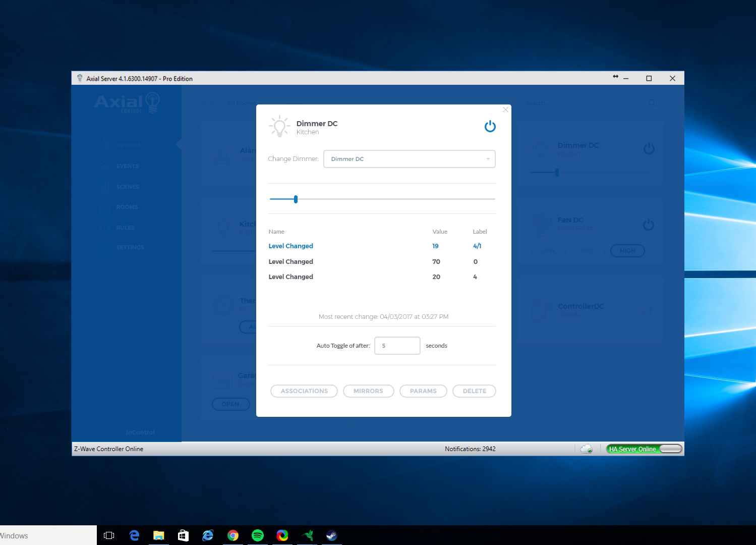Click the light bulb icon beside Dimmer DC

pos(279,126)
